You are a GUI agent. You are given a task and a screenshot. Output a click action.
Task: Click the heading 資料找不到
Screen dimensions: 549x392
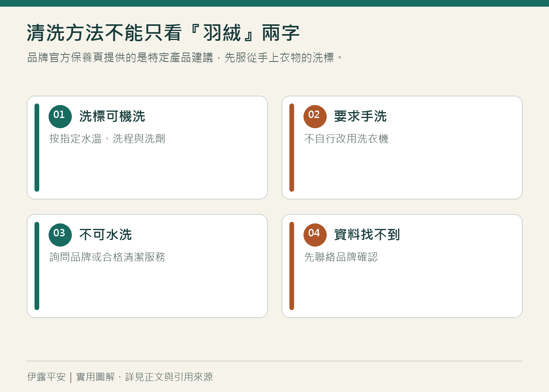coord(367,235)
